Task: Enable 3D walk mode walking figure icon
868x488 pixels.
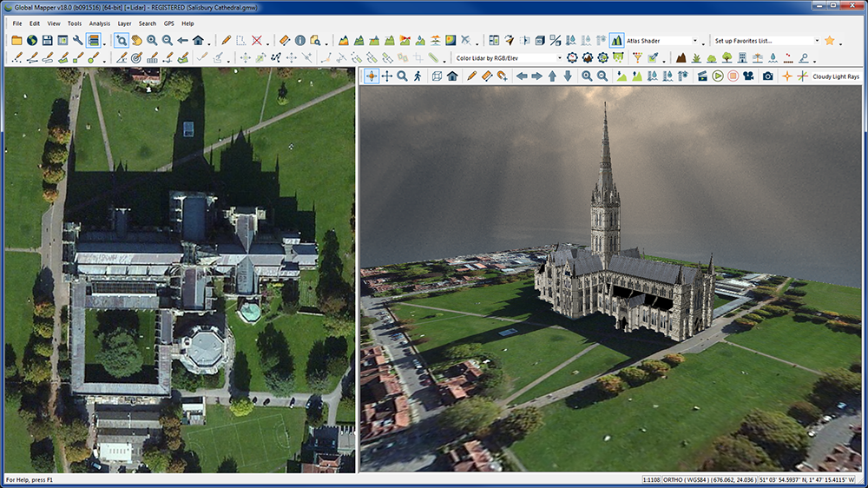Action: pos(418,76)
